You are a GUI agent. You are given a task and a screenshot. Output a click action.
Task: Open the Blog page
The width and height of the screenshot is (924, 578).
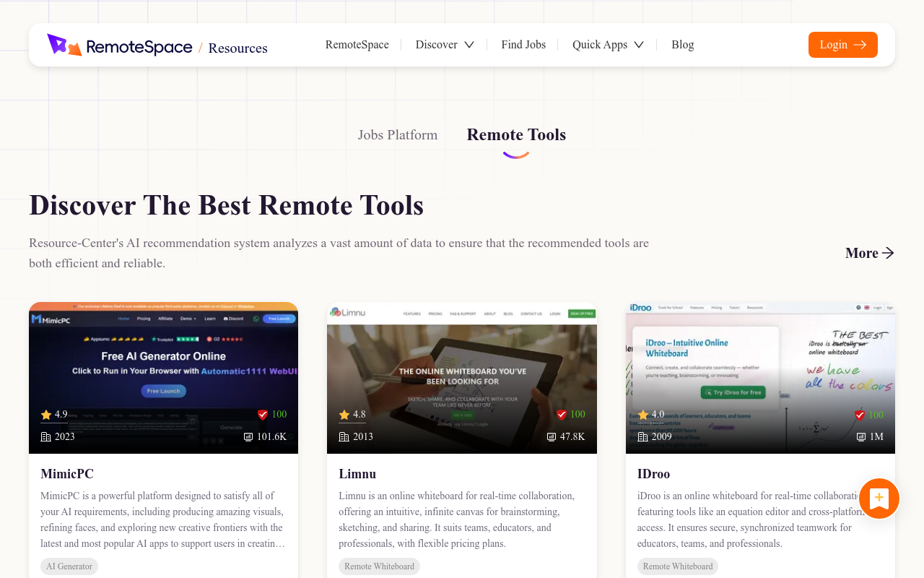682,45
